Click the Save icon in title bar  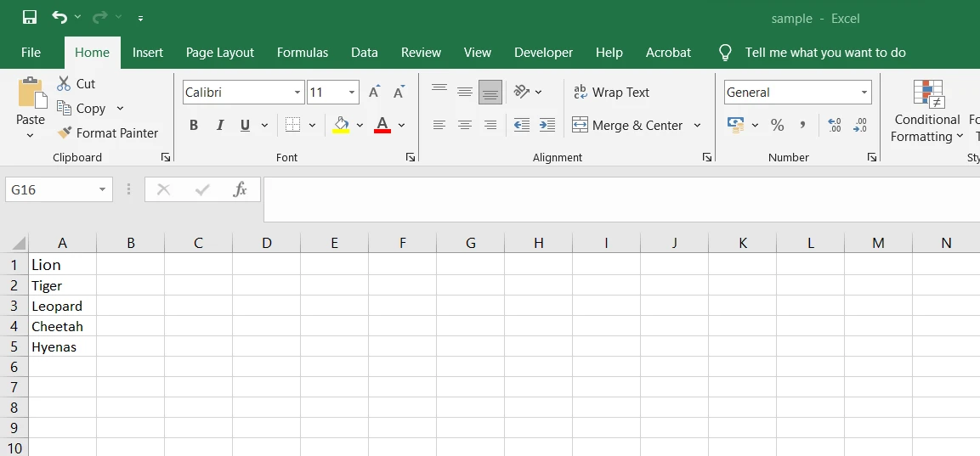[x=30, y=17]
